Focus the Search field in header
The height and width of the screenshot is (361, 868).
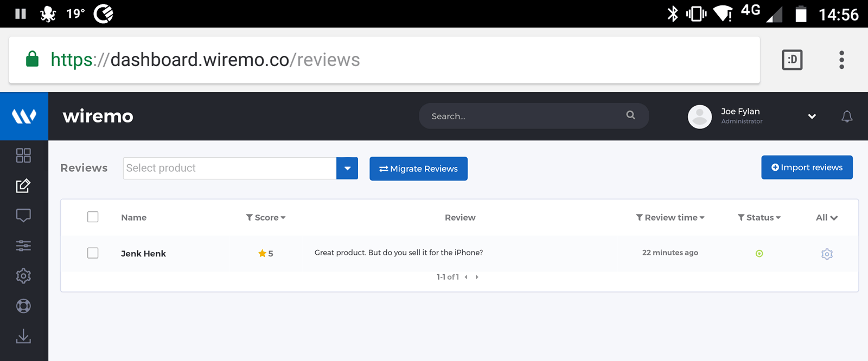pos(534,116)
